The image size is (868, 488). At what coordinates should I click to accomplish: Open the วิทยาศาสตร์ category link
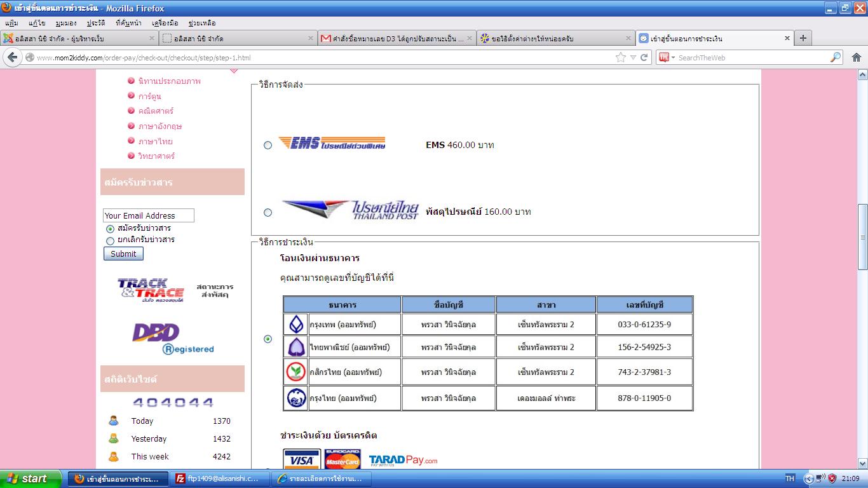[x=156, y=156]
